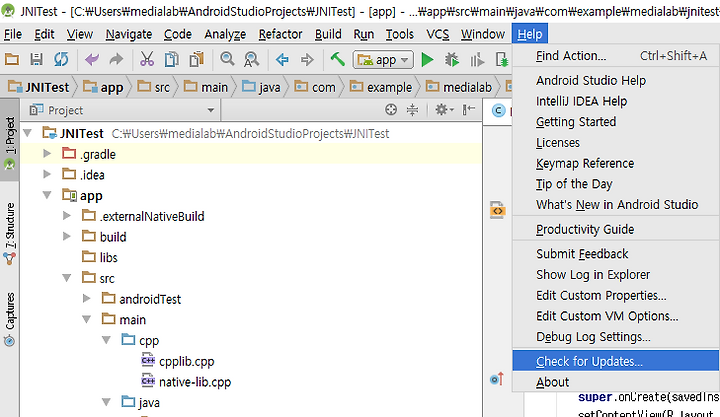Viewport: 720px width, 417px height.
Task: Open the app run configuration dropdown
Action: [x=383, y=60]
